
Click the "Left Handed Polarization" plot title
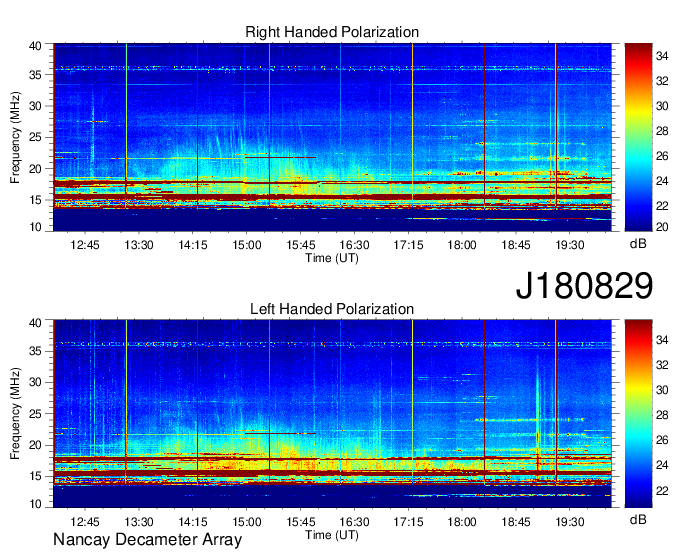tap(332, 309)
